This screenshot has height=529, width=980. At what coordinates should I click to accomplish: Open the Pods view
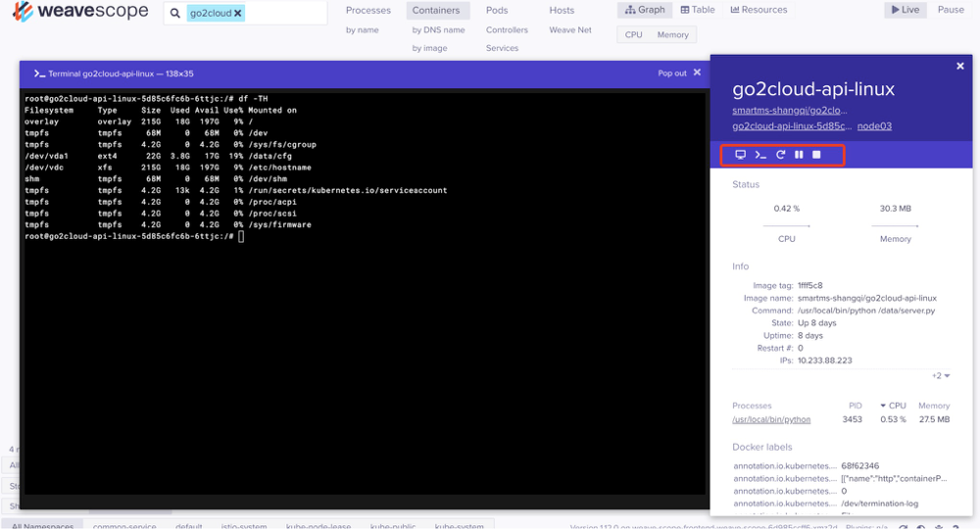pyautogui.click(x=497, y=10)
